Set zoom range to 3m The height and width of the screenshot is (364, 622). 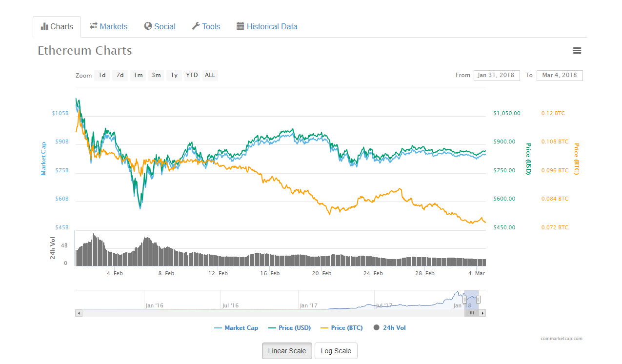click(156, 75)
